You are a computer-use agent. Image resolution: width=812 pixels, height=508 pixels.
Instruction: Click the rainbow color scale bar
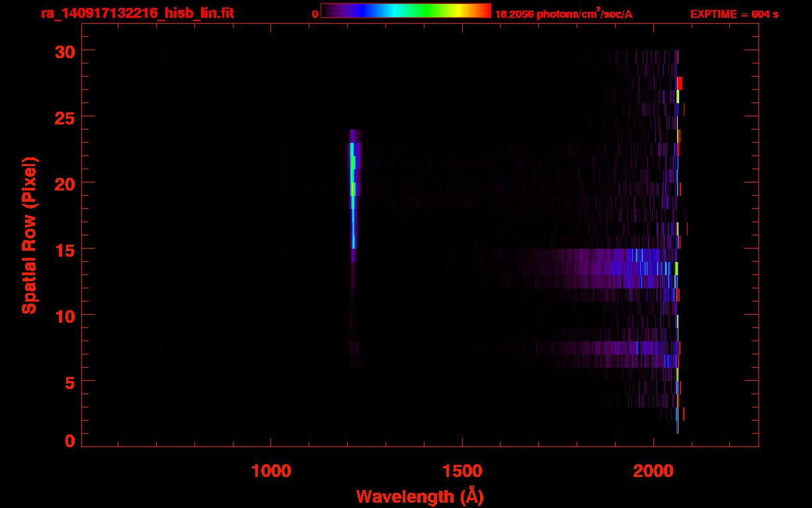coord(406,11)
